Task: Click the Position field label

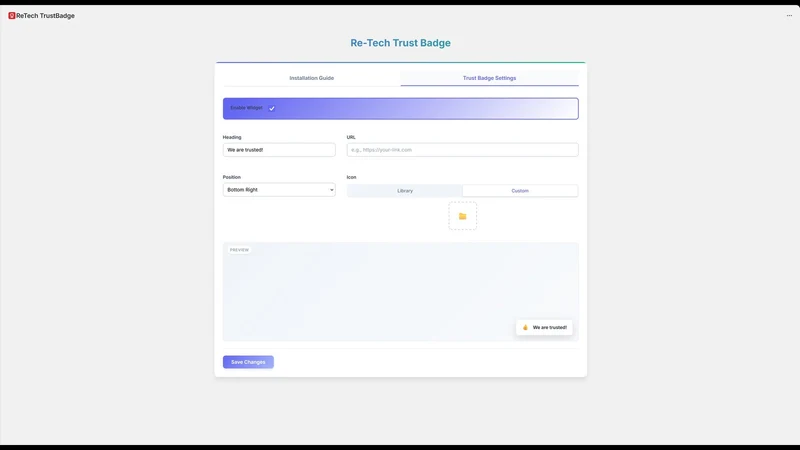Action: pos(232,177)
